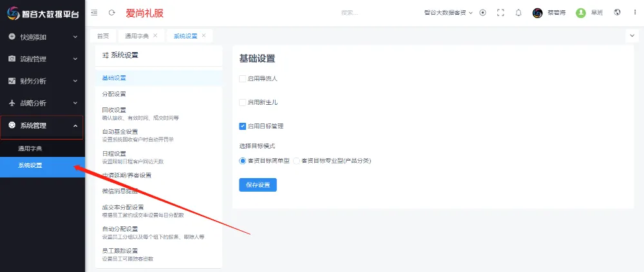This screenshot has width=644, height=272.
Task: Open the notification bell
Action: (518, 13)
